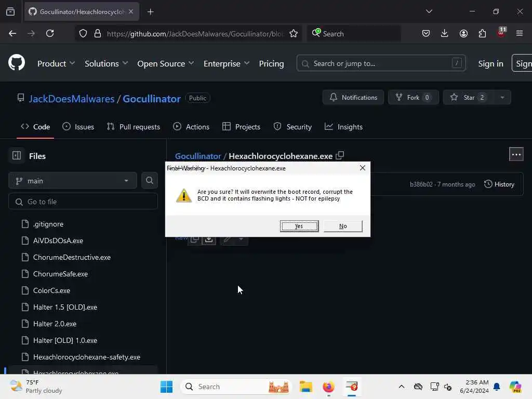The width and height of the screenshot is (532, 399).
Task: Select the Code tab
Action: [x=35, y=127]
